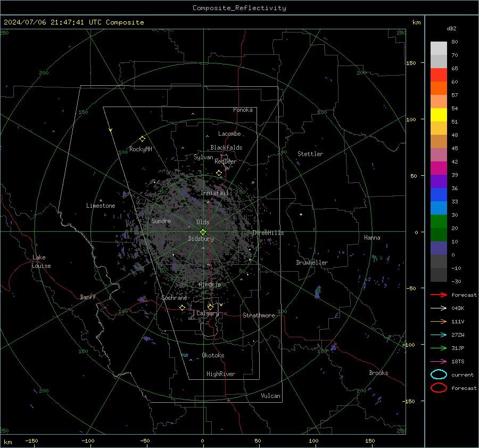Click the Drumheller city label
This screenshot has width=479, height=448.
(312, 263)
